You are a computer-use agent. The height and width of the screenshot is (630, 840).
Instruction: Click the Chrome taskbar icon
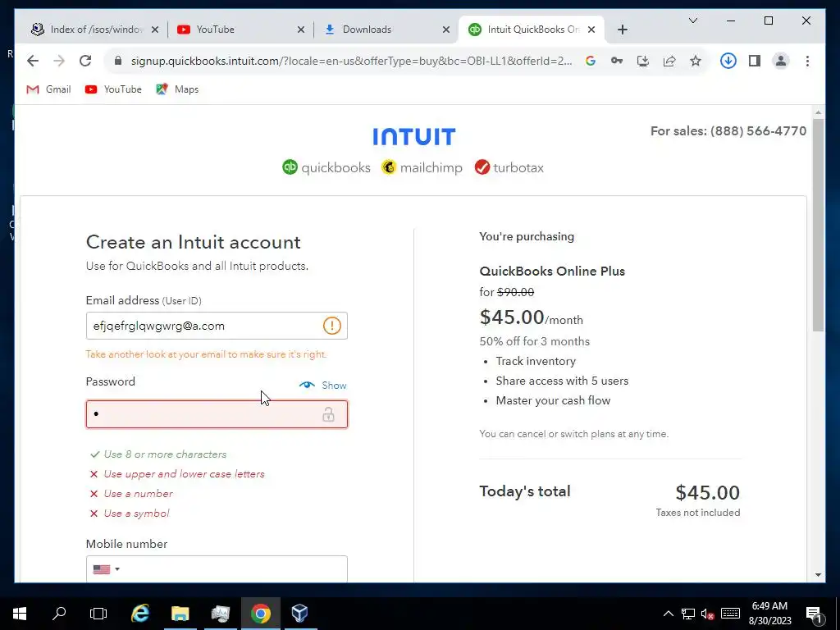260,614
